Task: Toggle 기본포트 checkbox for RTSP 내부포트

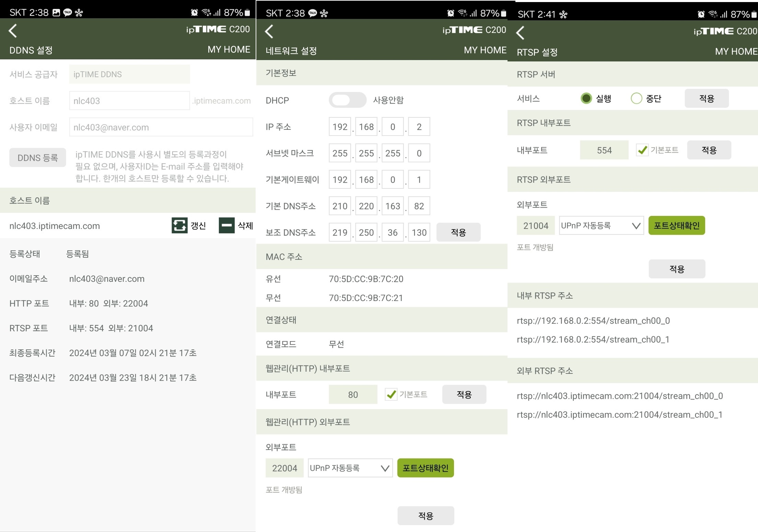Action: [642, 150]
